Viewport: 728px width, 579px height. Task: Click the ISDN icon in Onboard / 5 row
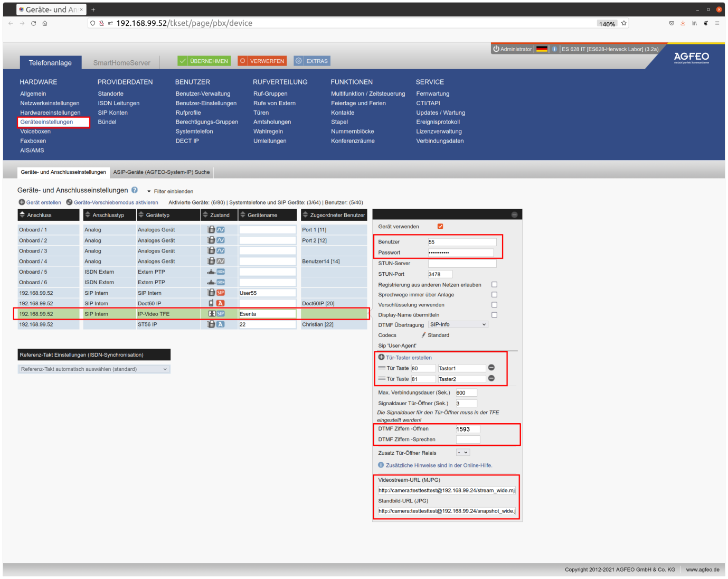[221, 272]
